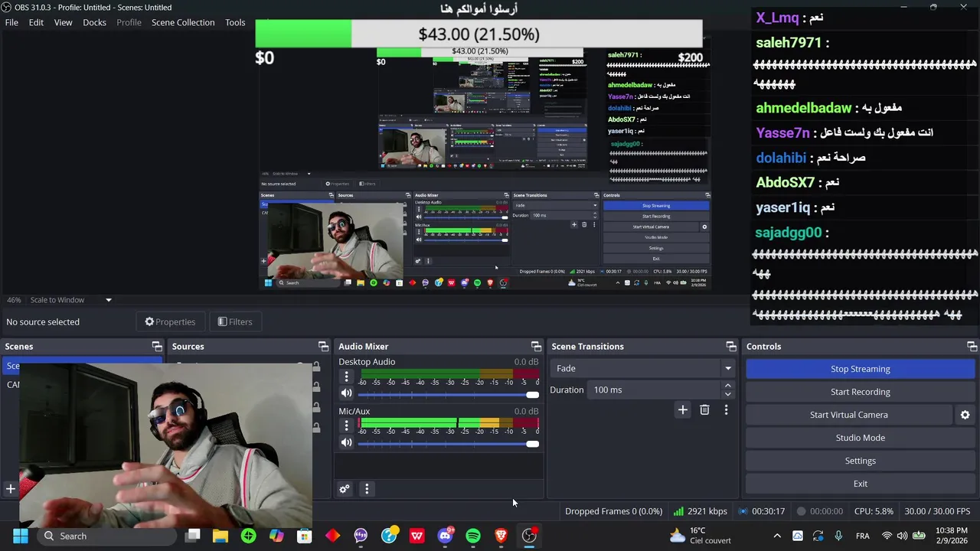Viewport: 980px width, 551px height.
Task: Click Start Recording
Action: 860,392
